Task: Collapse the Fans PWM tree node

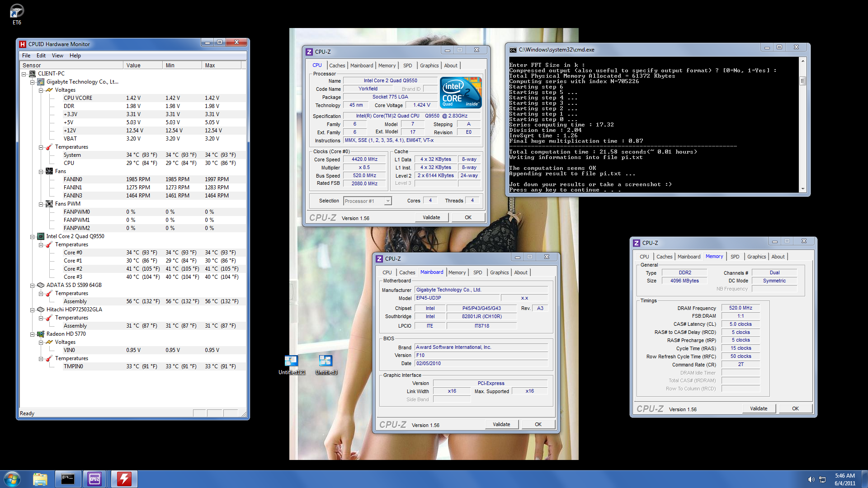Action: [41, 204]
